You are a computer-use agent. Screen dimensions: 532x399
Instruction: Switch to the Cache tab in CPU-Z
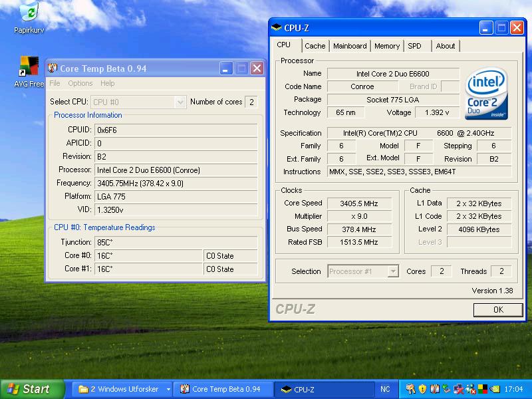(x=315, y=46)
